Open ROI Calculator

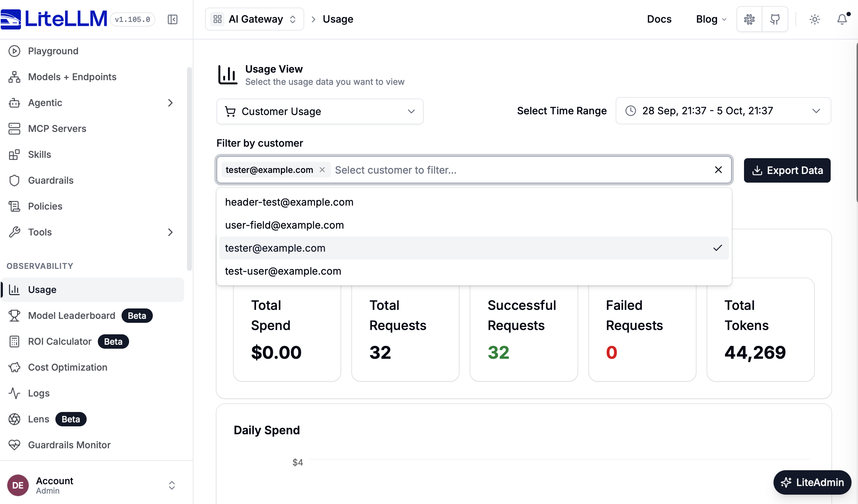coord(93,342)
